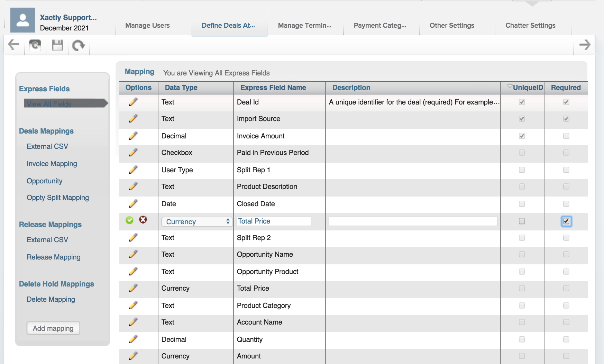604x364 pixels.
Task: Click the Total Price name input field
Action: [274, 221]
